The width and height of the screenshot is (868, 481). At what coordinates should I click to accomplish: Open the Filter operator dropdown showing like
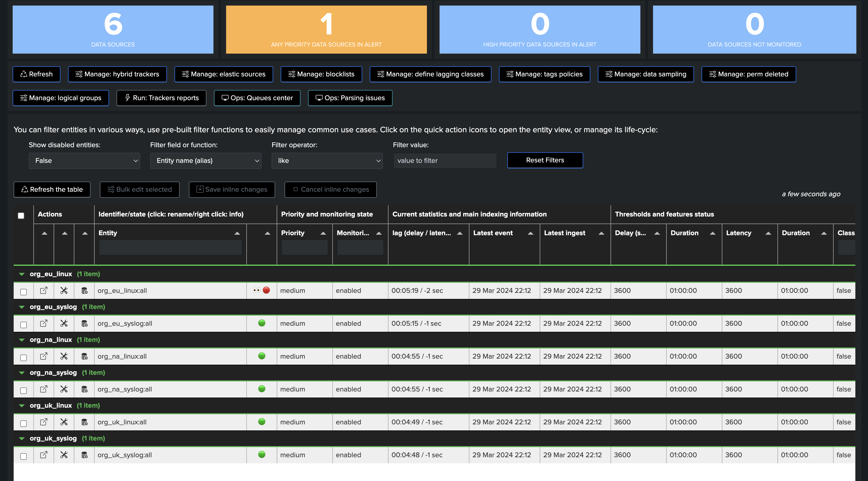pyautogui.click(x=327, y=161)
